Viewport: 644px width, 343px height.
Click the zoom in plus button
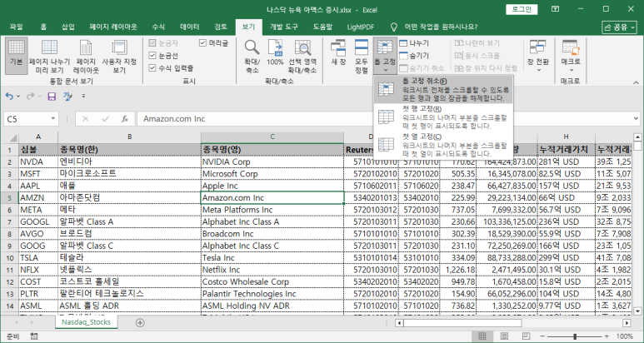coord(607,336)
